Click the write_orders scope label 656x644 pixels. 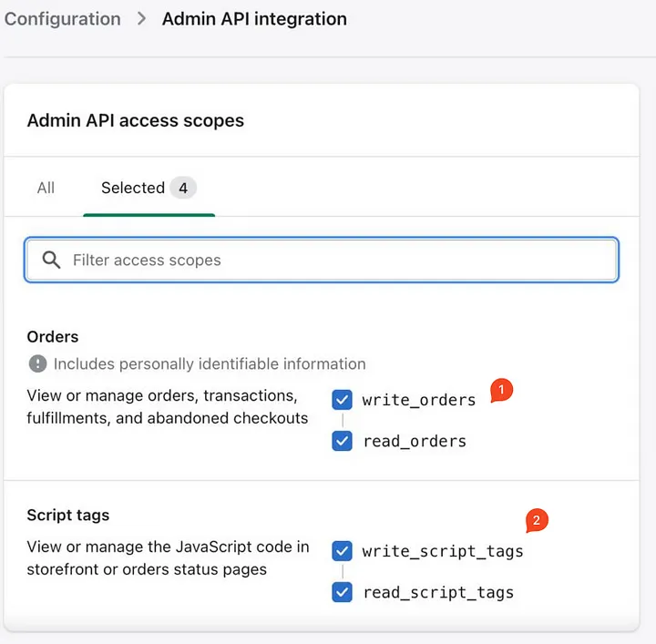coord(418,400)
